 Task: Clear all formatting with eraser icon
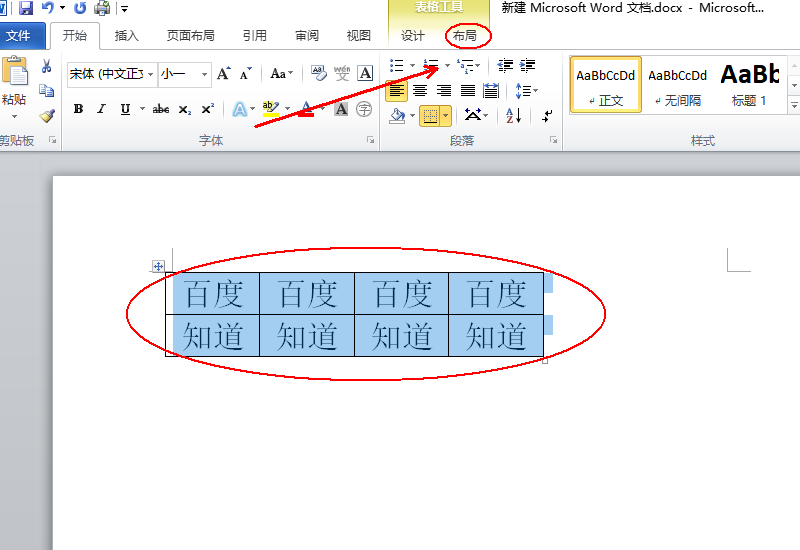pyautogui.click(x=319, y=74)
